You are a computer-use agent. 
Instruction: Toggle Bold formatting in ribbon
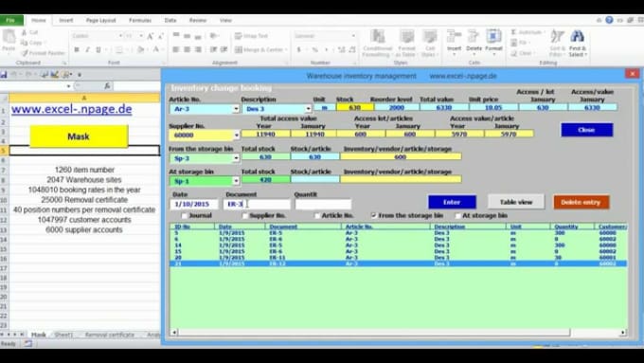77,49
